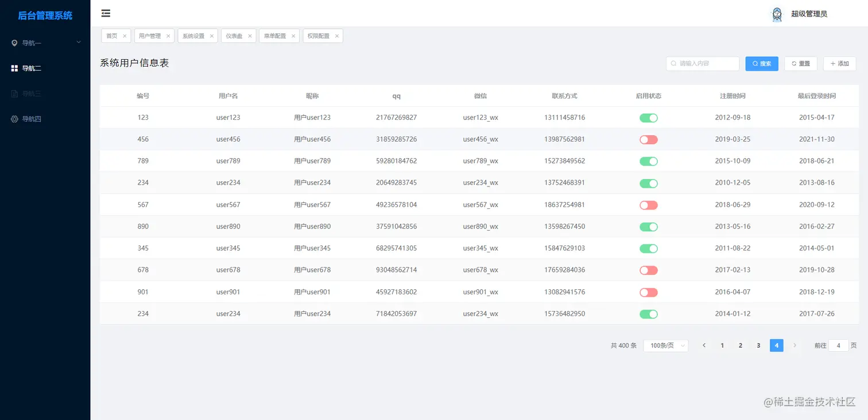Disable the enabled status toggle for user123

point(648,118)
